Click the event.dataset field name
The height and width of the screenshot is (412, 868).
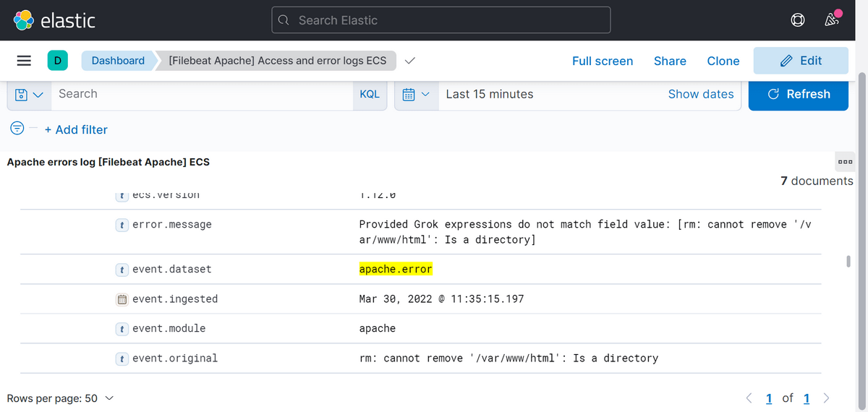[x=172, y=269]
